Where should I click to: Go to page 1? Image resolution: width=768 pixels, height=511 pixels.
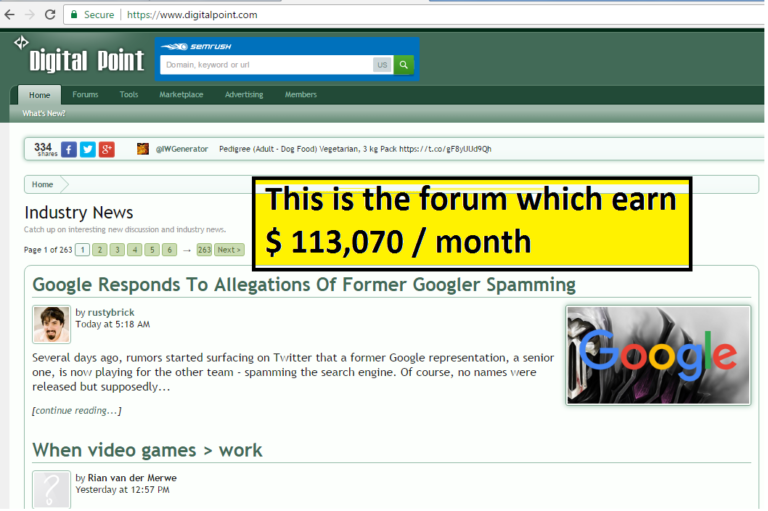coord(83,250)
